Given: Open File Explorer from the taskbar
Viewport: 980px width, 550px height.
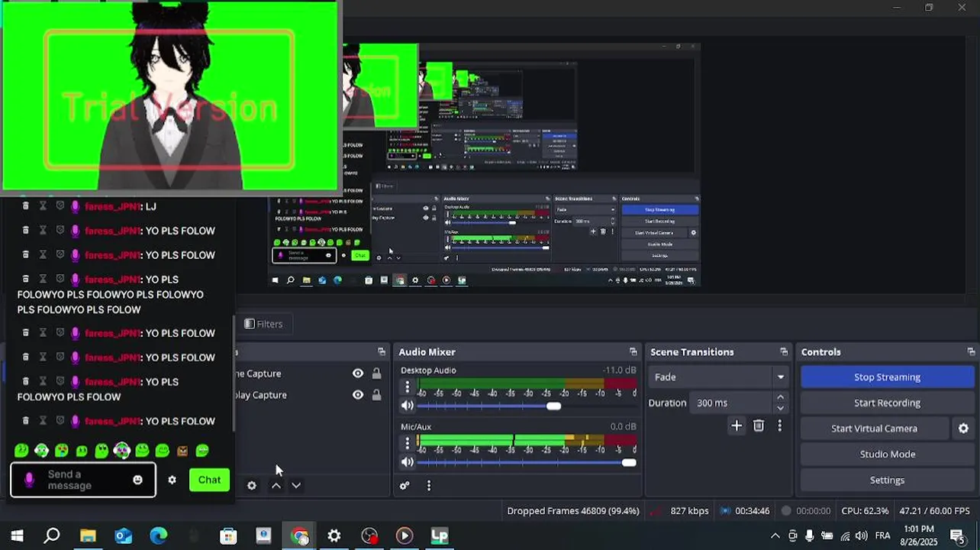Looking at the screenshot, I should pos(88,535).
